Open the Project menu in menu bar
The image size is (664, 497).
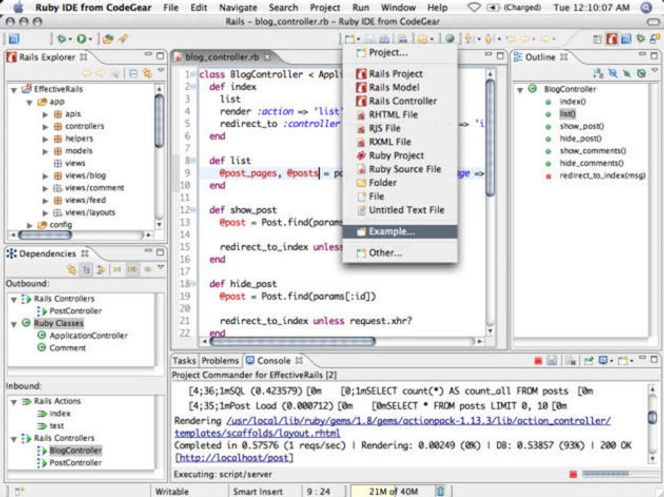[325, 8]
